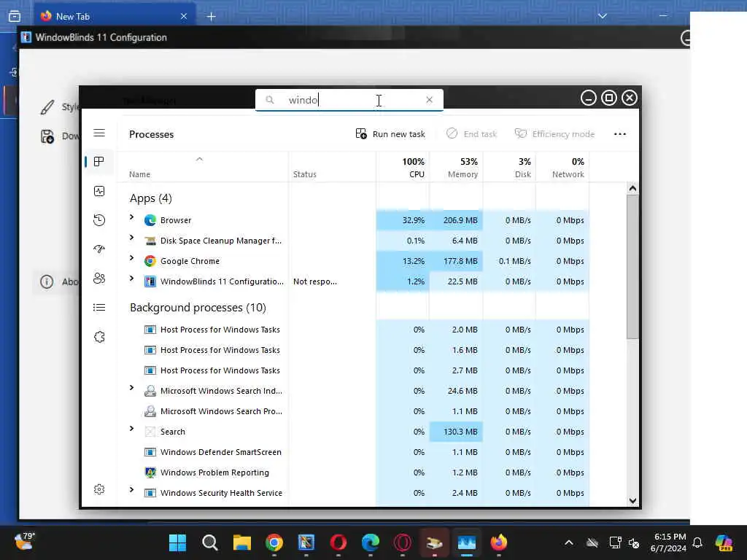Open Startup apps sidebar icon
The height and width of the screenshot is (560, 747).
[99, 249]
